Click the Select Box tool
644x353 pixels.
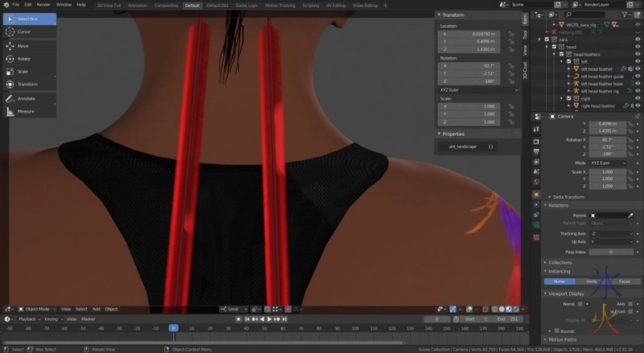pyautogui.click(x=28, y=18)
